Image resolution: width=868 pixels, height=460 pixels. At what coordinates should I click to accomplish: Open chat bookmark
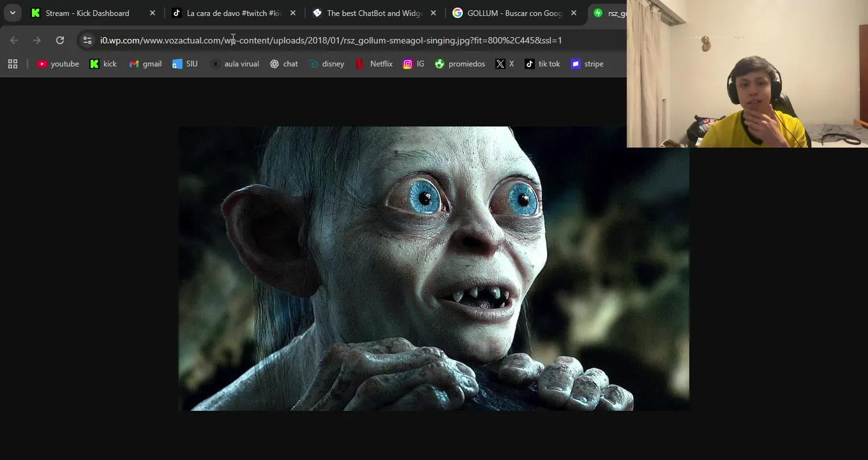click(x=284, y=64)
